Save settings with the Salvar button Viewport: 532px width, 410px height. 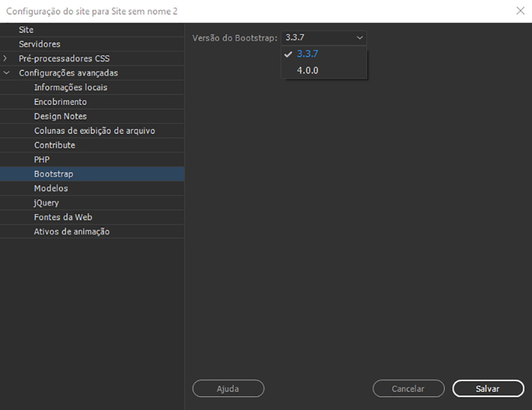pos(488,389)
